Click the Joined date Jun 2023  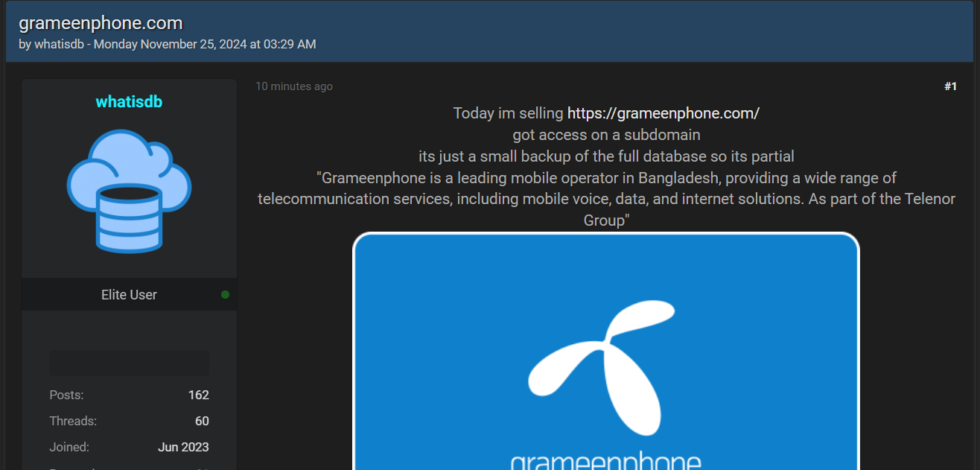click(x=183, y=447)
